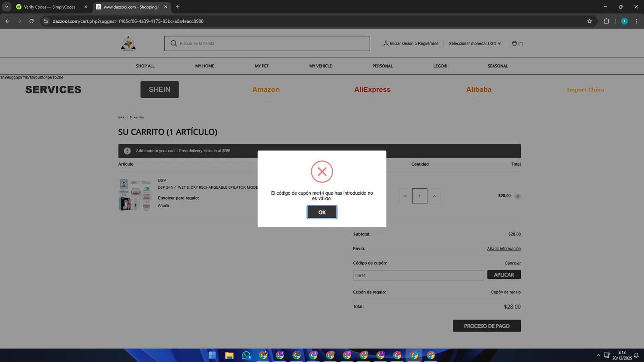Screen dimensions: 644x362
Task: Open File Explorer from the taskbar
Action: pyautogui.click(x=229, y=355)
